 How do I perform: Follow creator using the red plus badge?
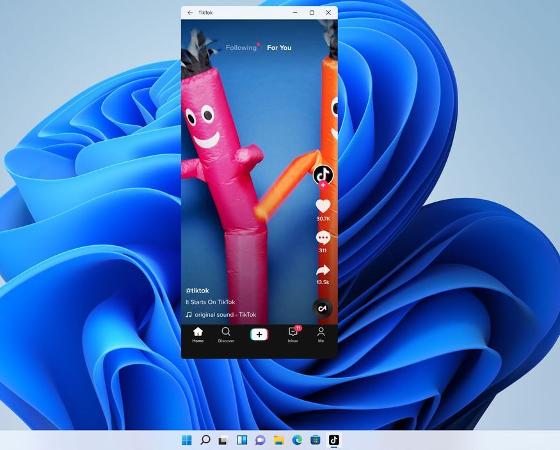[323, 185]
